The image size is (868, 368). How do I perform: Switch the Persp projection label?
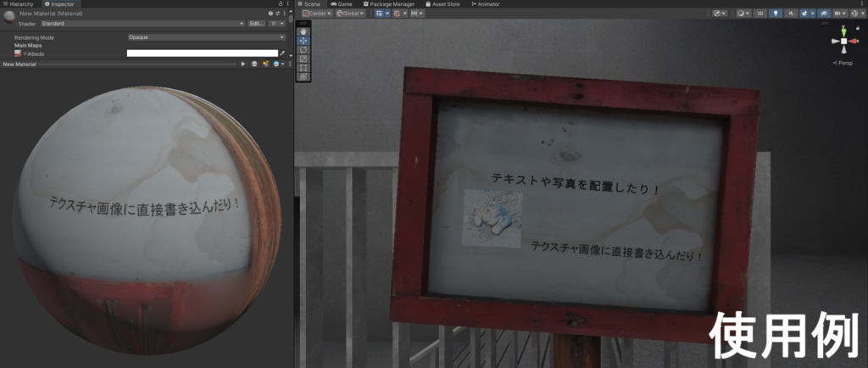(x=843, y=63)
